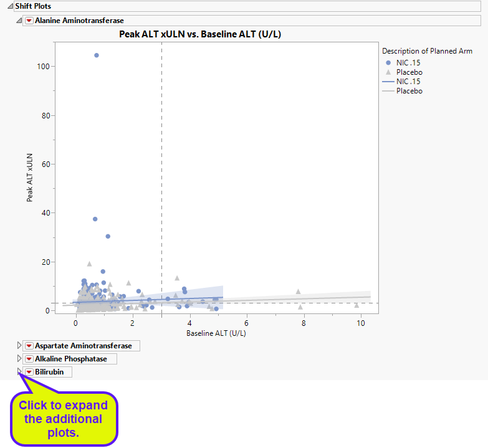Click the Peak ALT xULN y-axis label
488x448 pixels.
point(29,178)
